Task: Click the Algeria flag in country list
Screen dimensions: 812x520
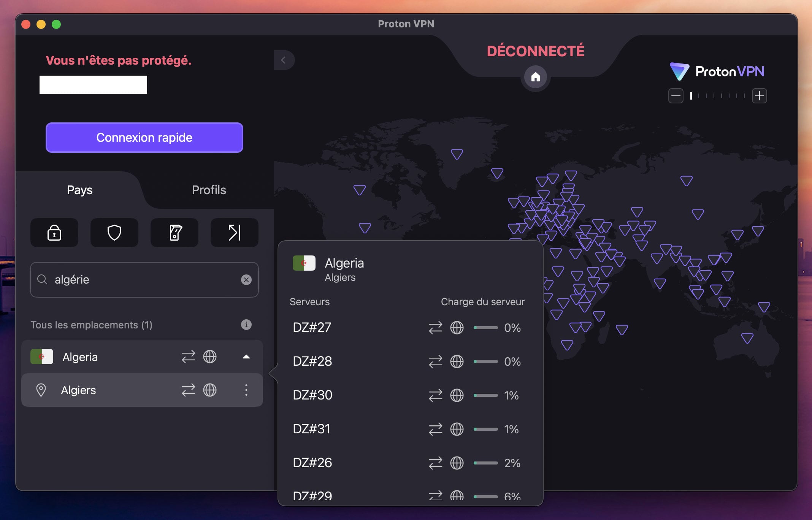Action: click(42, 357)
